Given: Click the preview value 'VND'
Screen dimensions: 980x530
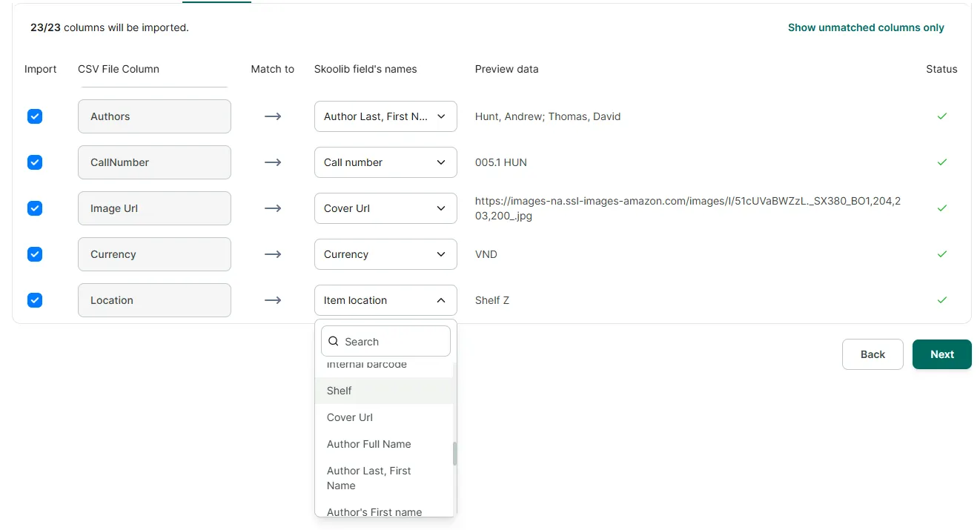Looking at the screenshot, I should (486, 254).
